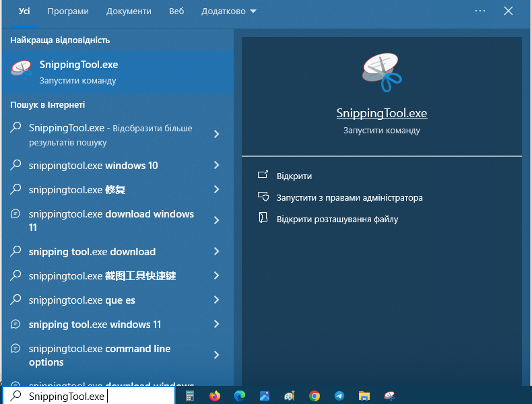The width and height of the screenshot is (532, 404).
Task: Click the Snipping Tool taskbar icon
Action: [389, 396]
